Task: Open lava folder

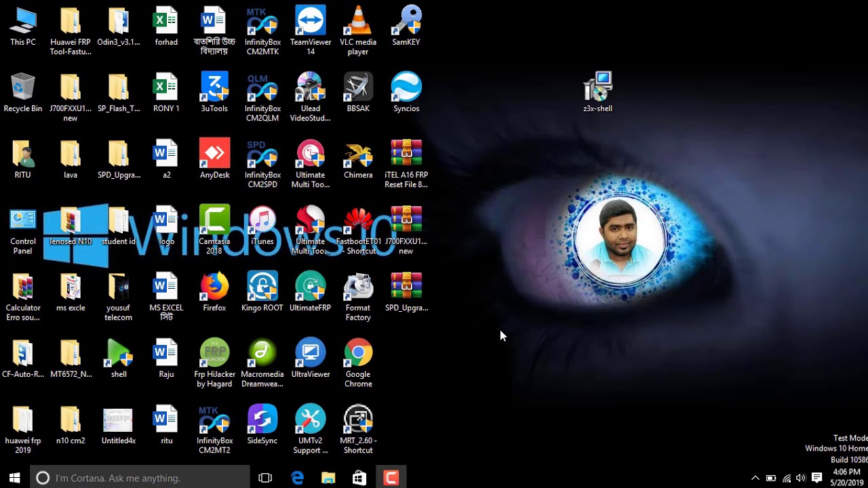Action: (71, 159)
